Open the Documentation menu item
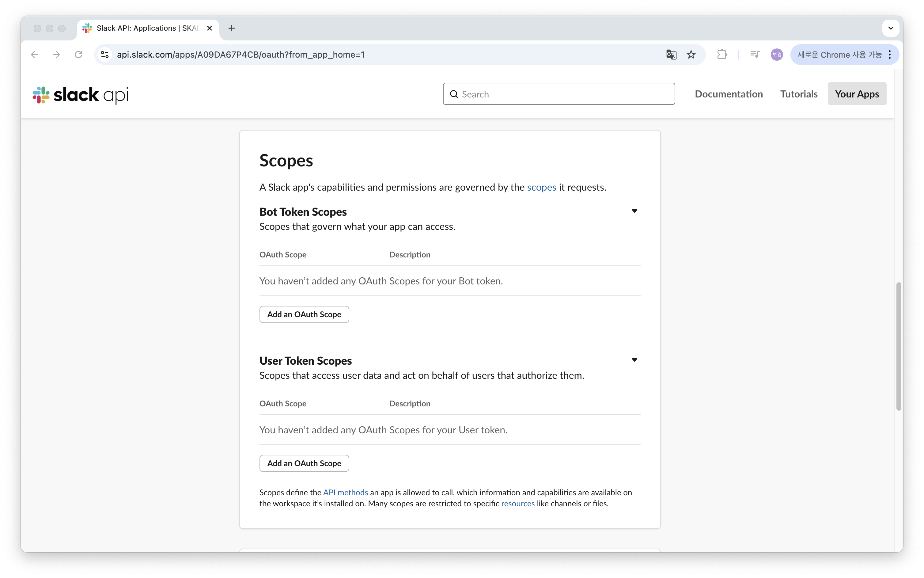The width and height of the screenshot is (924, 578). pyautogui.click(x=728, y=94)
